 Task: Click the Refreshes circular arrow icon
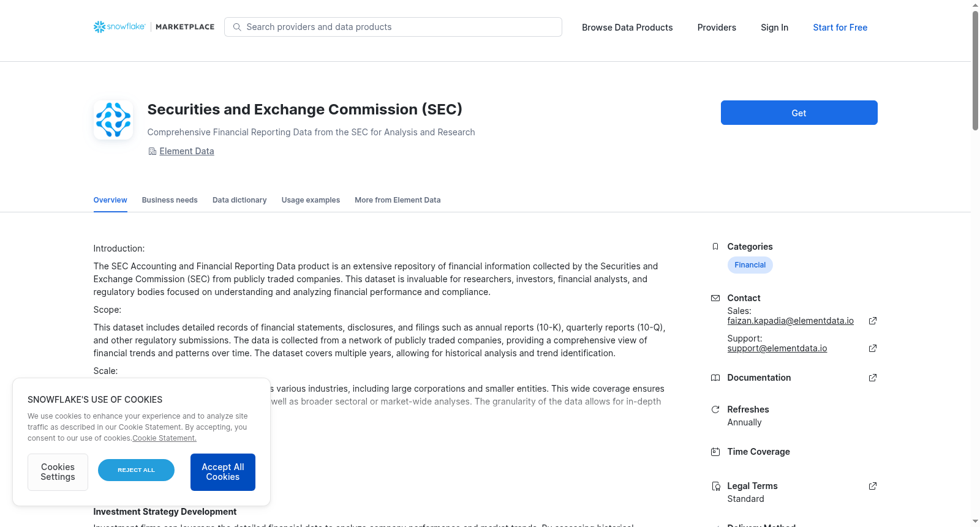(x=715, y=409)
